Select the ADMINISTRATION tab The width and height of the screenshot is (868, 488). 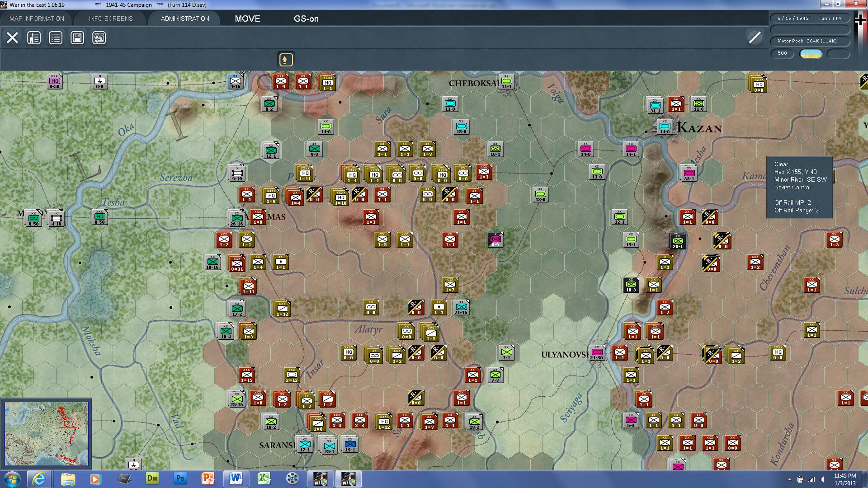pyautogui.click(x=185, y=19)
